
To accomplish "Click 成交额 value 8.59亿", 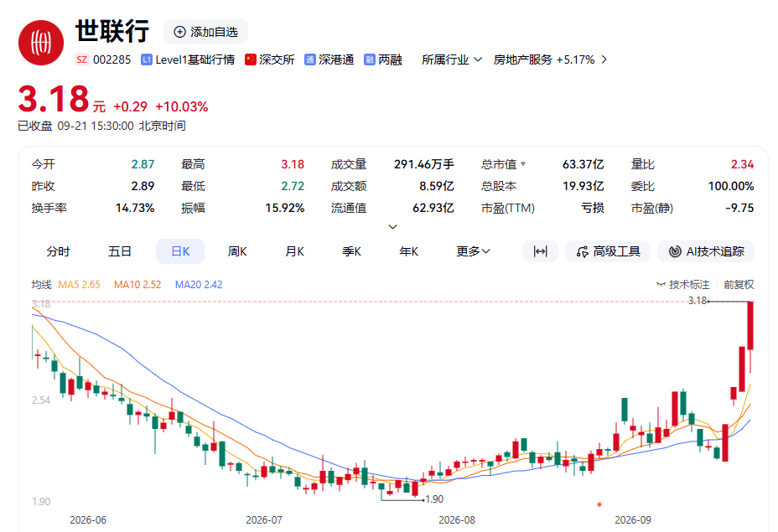I will point(437,186).
